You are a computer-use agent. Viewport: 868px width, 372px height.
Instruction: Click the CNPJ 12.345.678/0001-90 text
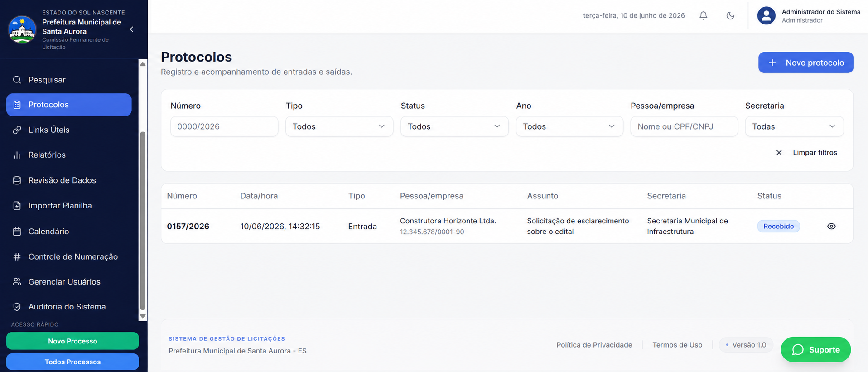[432, 232]
